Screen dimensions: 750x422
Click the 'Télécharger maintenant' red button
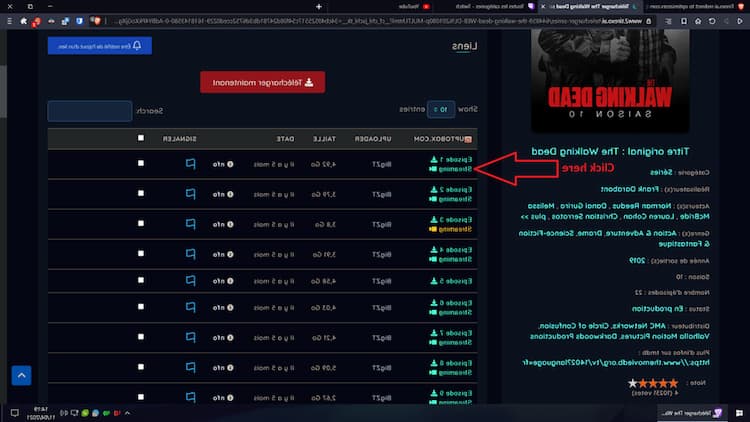(x=263, y=82)
